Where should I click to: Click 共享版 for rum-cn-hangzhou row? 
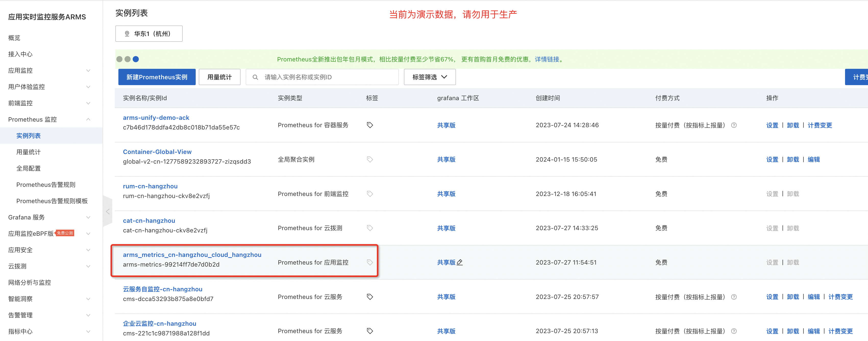pos(446,194)
